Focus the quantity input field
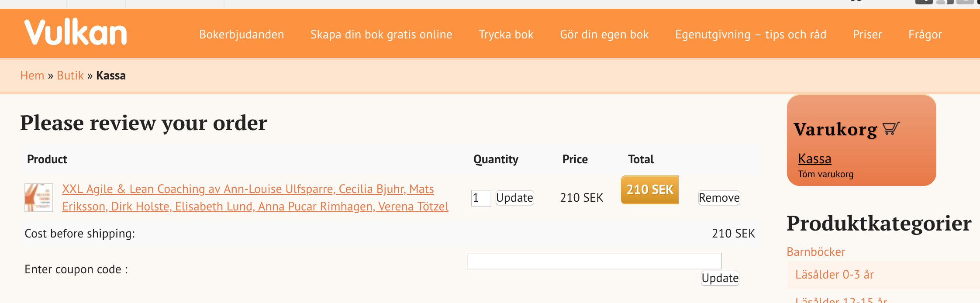This screenshot has height=303, width=980. tap(481, 198)
